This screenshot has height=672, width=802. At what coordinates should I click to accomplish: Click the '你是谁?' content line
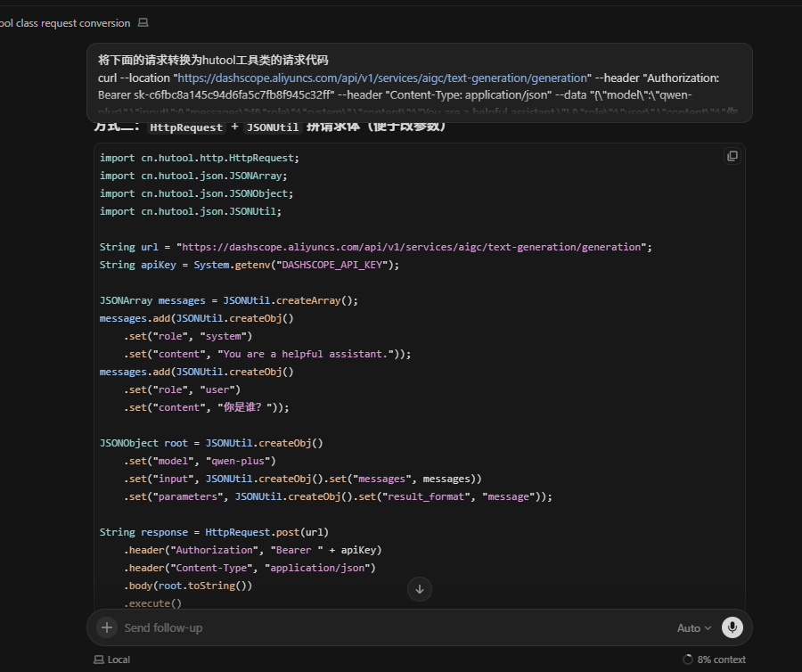[x=206, y=407]
